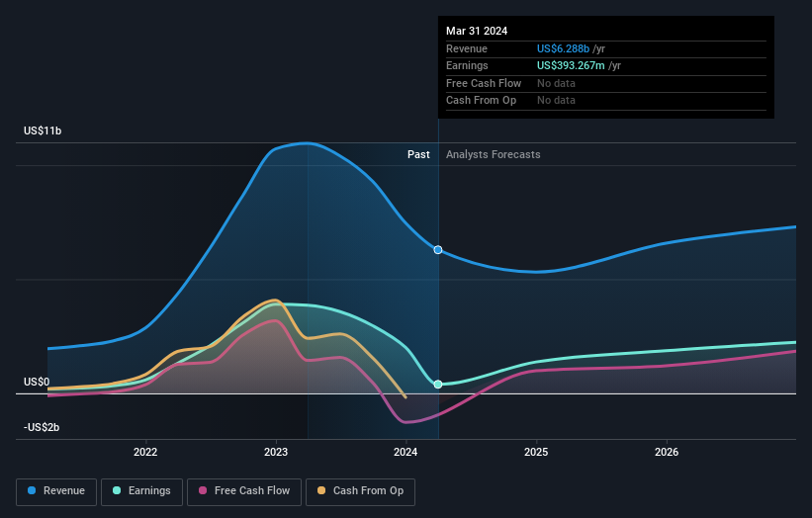The width and height of the screenshot is (812, 518).
Task: Click the teal Earnings legend dot
Action: 117,490
